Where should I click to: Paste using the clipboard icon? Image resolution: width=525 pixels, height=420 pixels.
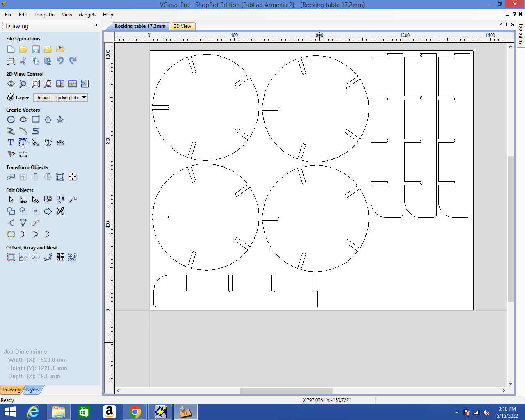(x=48, y=61)
